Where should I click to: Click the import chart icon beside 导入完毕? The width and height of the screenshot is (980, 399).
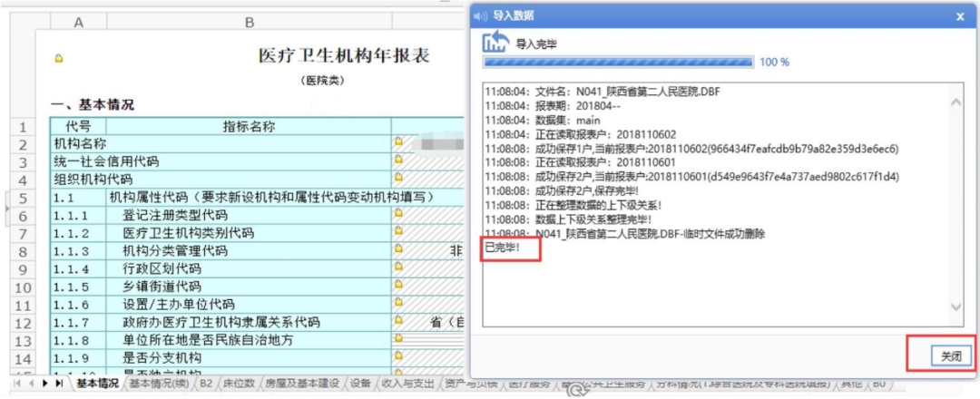click(x=495, y=41)
